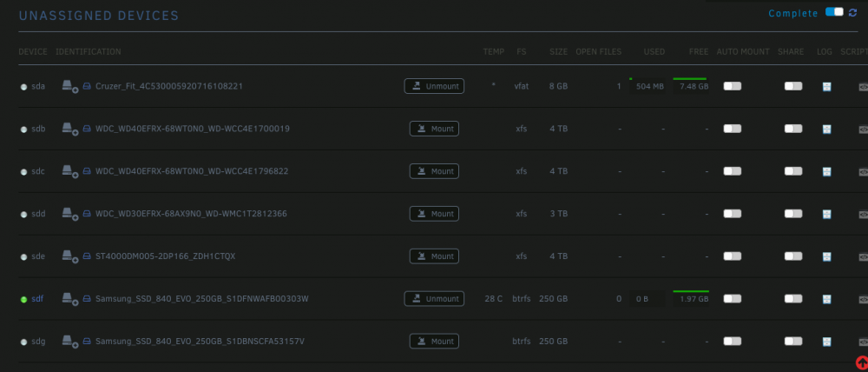The width and height of the screenshot is (868, 372).
Task: Select ST4000DM005-2DP166_ZDH1CTQX identification text
Action: pos(166,256)
